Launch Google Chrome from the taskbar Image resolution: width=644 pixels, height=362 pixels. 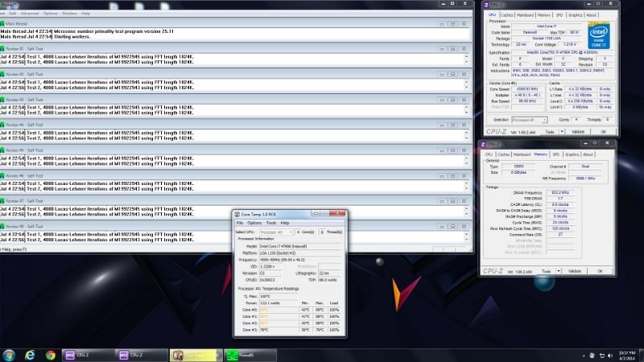(x=51, y=355)
